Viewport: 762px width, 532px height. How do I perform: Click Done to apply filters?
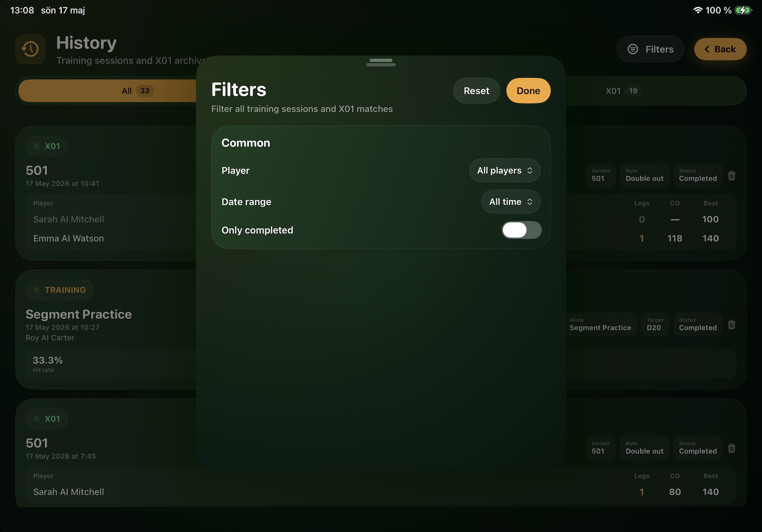[528, 91]
